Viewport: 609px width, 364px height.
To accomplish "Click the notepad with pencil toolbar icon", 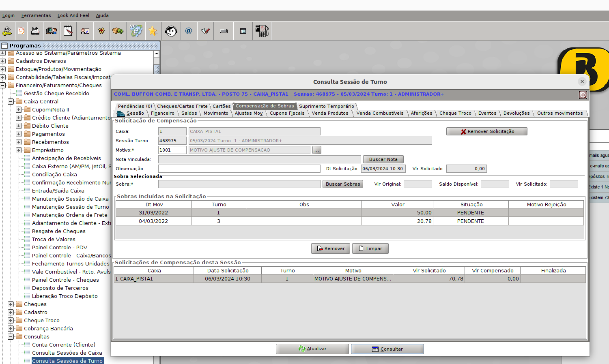I will point(68,31).
